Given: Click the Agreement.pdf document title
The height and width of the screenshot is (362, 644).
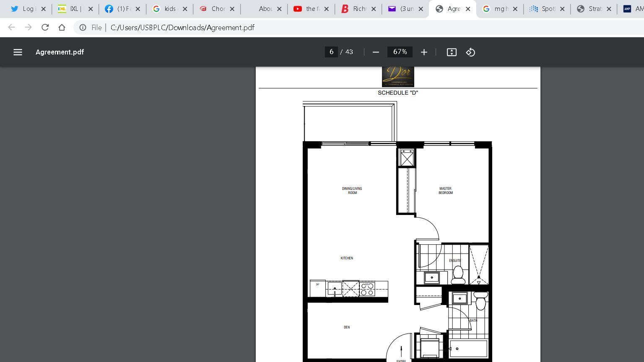Looking at the screenshot, I should pos(60,52).
